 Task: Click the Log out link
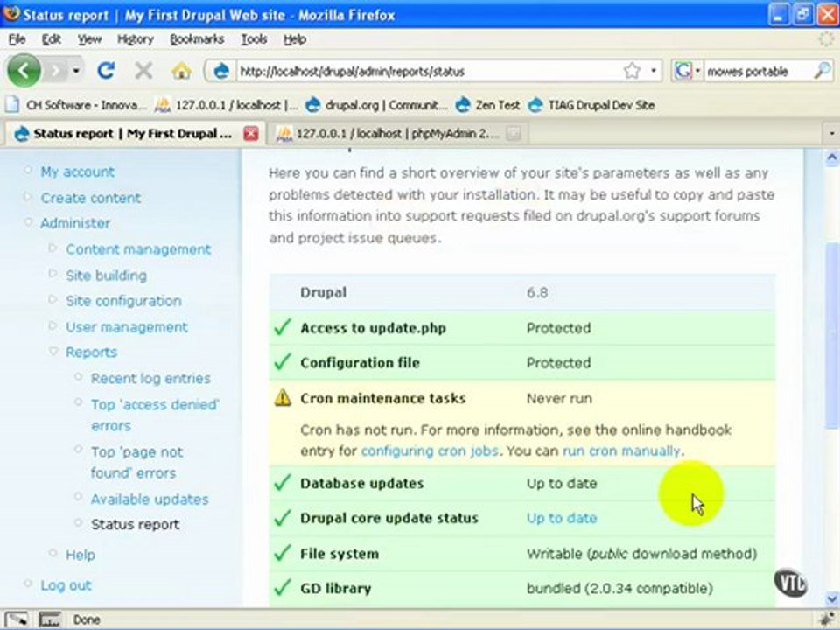point(66,585)
